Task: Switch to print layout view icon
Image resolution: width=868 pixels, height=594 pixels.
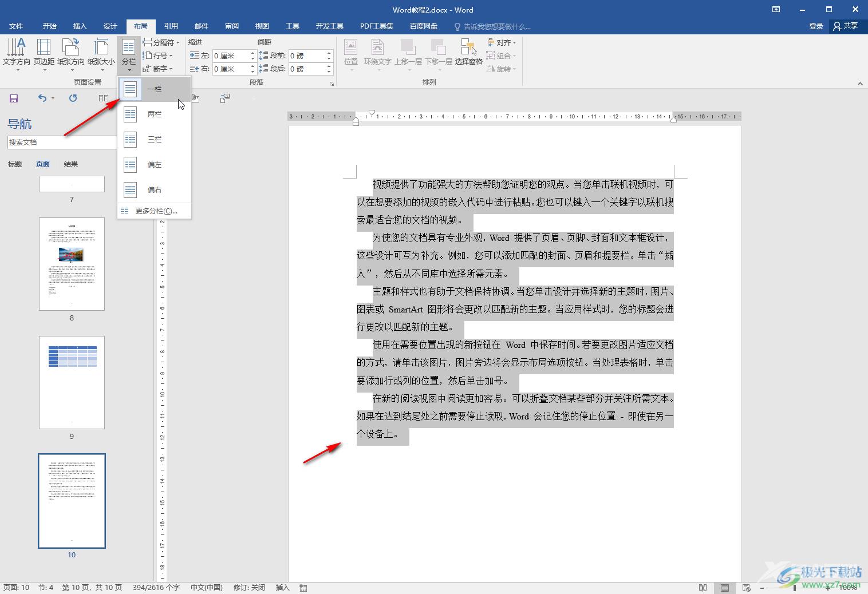Action: point(725,588)
